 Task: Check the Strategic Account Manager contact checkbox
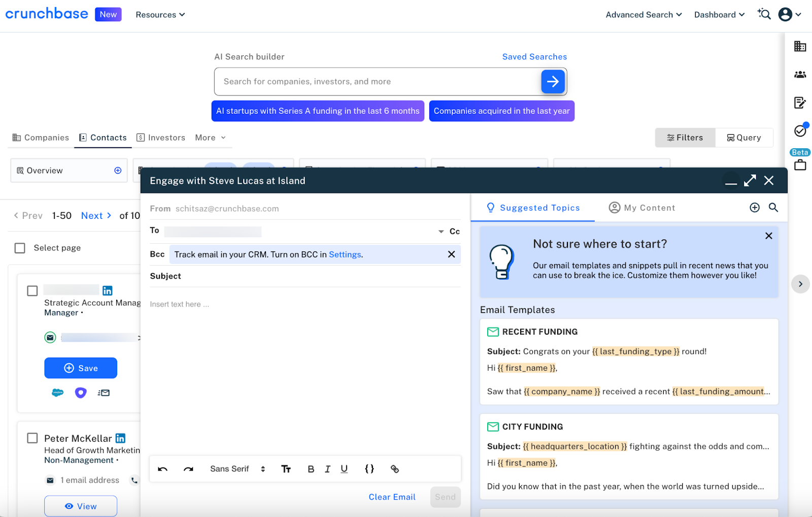pos(32,291)
